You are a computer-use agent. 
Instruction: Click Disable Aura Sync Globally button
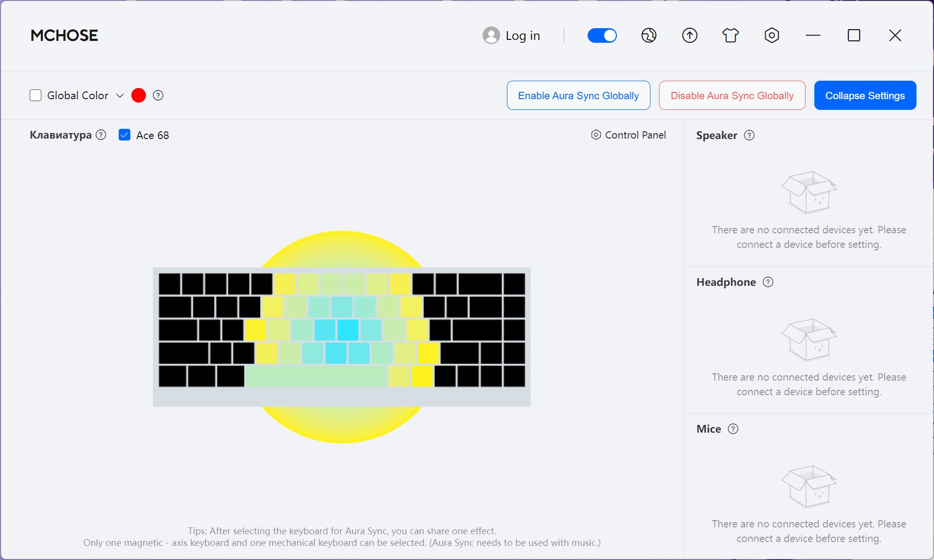coord(732,95)
